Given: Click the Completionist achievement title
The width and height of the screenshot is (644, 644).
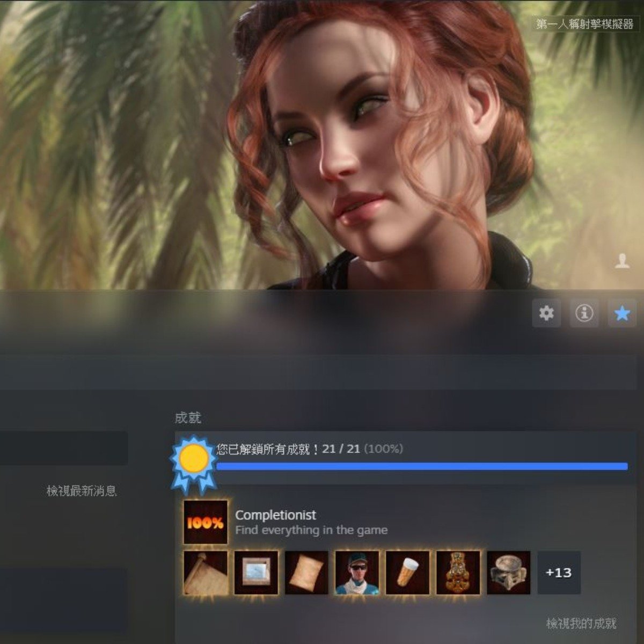Looking at the screenshot, I should 276,515.
